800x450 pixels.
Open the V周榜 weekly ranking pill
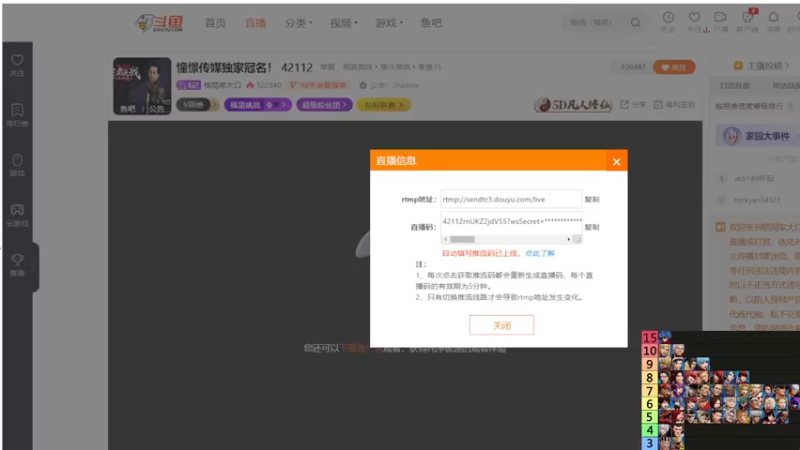pos(197,105)
